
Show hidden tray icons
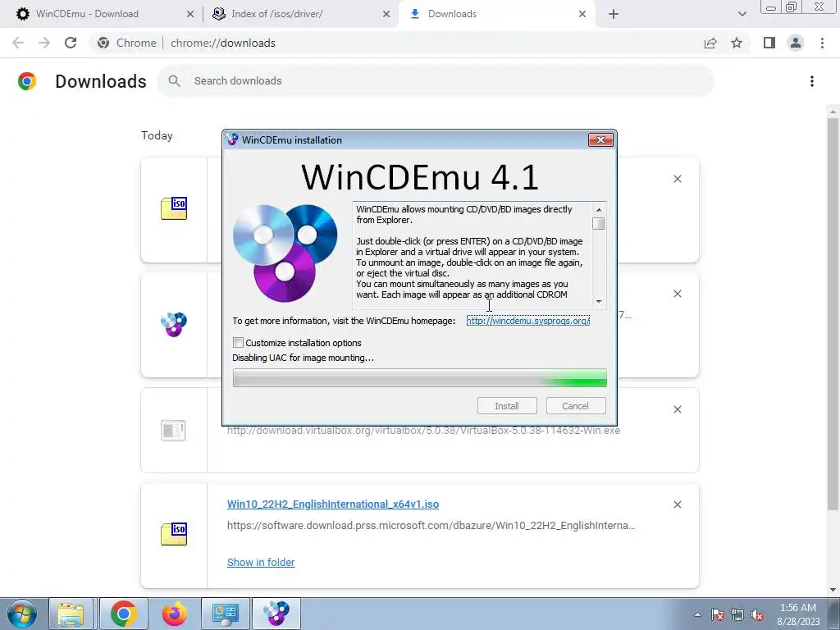697,614
